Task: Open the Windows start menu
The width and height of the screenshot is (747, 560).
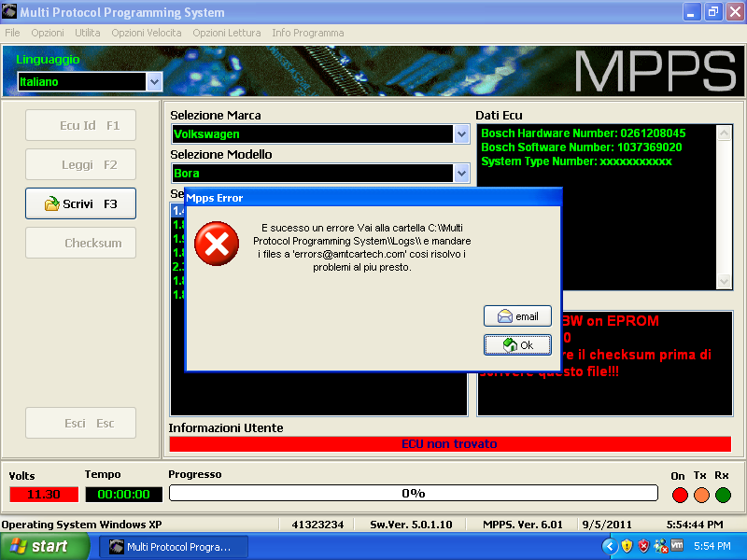Action: point(44,546)
